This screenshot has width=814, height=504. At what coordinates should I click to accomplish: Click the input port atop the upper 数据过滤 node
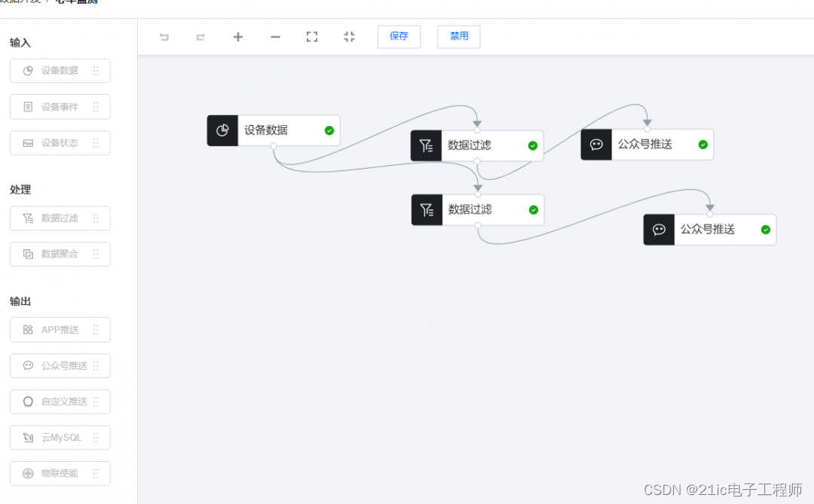pyautogui.click(x=477, y=130)
